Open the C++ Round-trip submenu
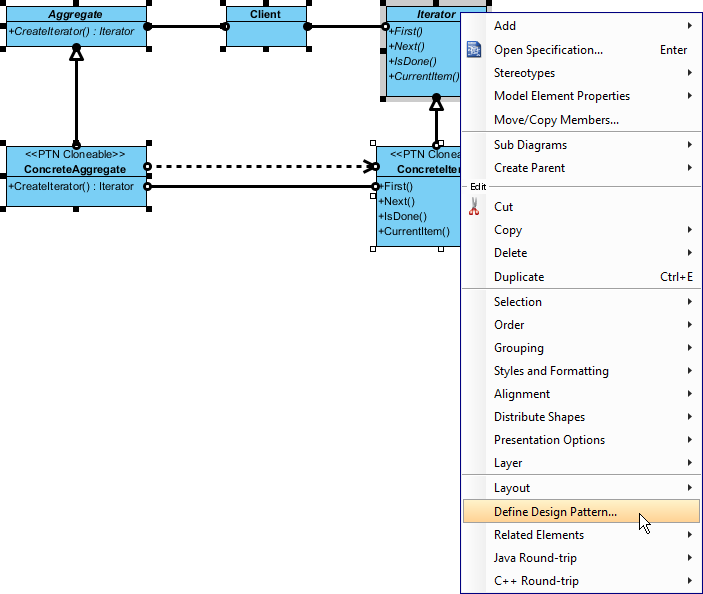The width and height of the screenshot is (703, 594). point(581,581)
